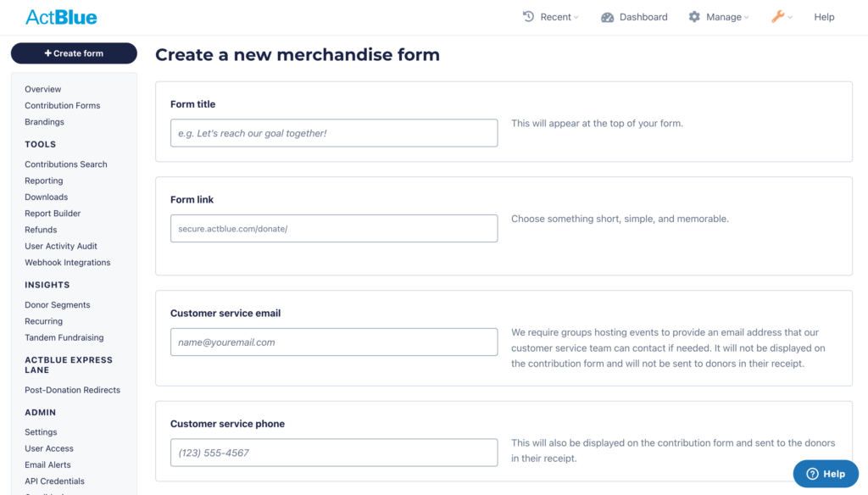Go to the Donor Segments page
The height and width of the screenshot is (495, 868).
tap(58, 304)
